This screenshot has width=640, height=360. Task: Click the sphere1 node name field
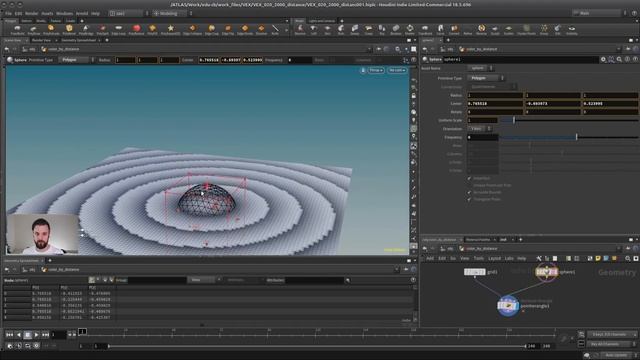coord(520,60)
